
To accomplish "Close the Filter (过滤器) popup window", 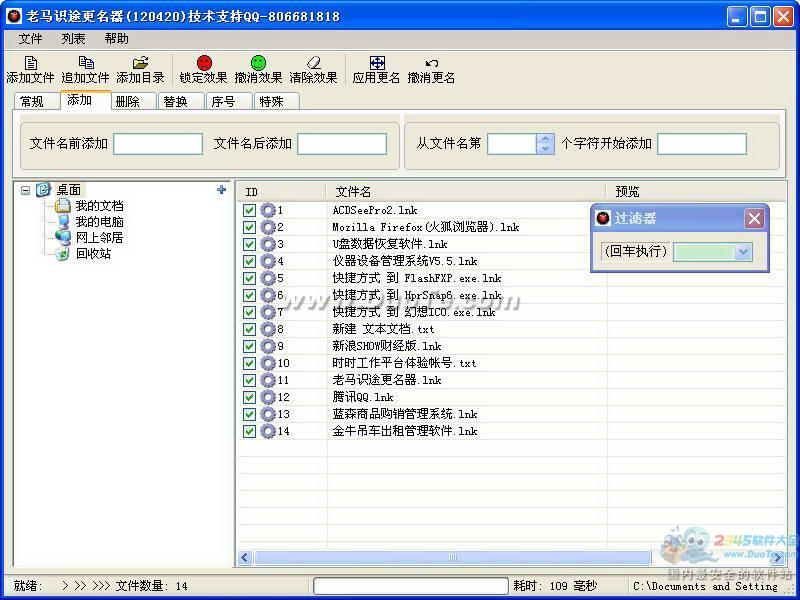I will coord(754,219).
